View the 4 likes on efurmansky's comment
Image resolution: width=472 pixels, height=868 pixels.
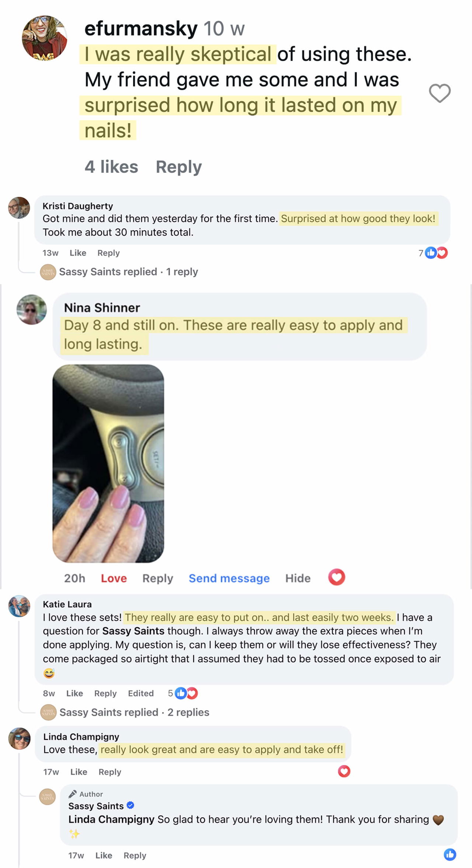111,167
